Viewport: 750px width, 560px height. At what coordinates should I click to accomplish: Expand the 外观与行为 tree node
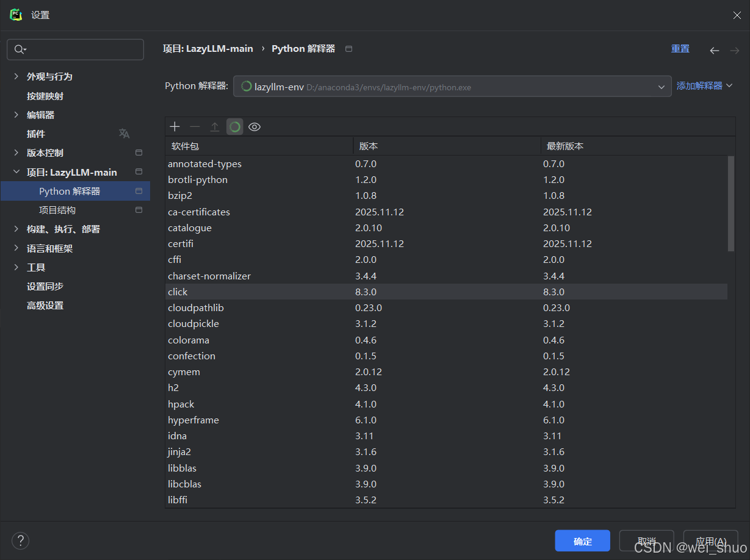16,76
